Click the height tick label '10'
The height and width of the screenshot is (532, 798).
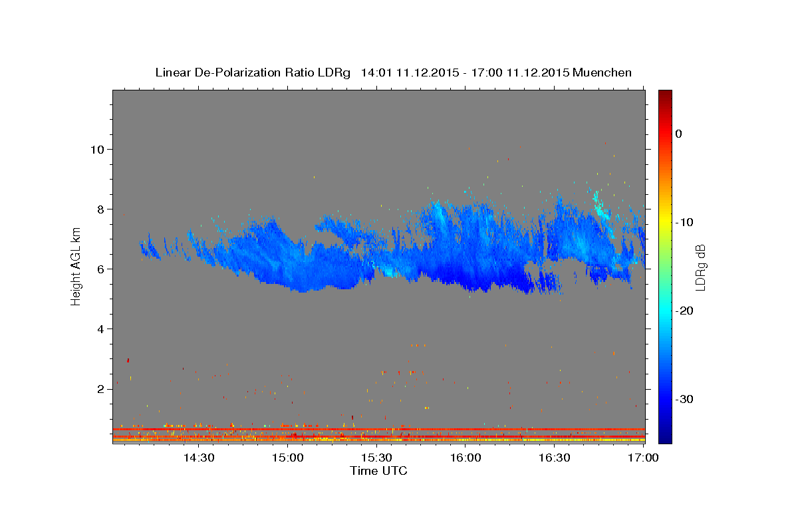pyautogui.click(x=98, y=149)
